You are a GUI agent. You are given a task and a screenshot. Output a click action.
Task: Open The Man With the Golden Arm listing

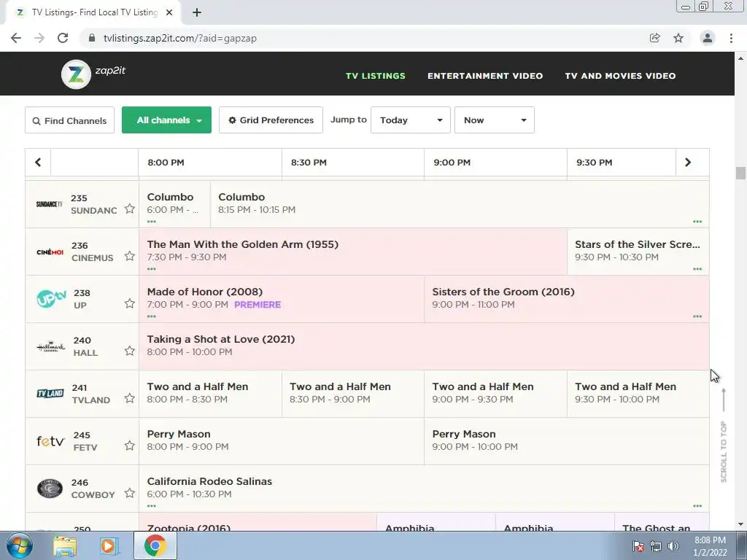coord(353,252)
